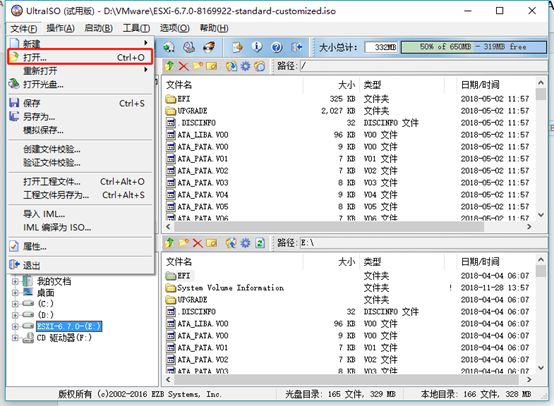Click the CD drive (F:) tree icon
The image size is (554, 406).
click(28, 338)
